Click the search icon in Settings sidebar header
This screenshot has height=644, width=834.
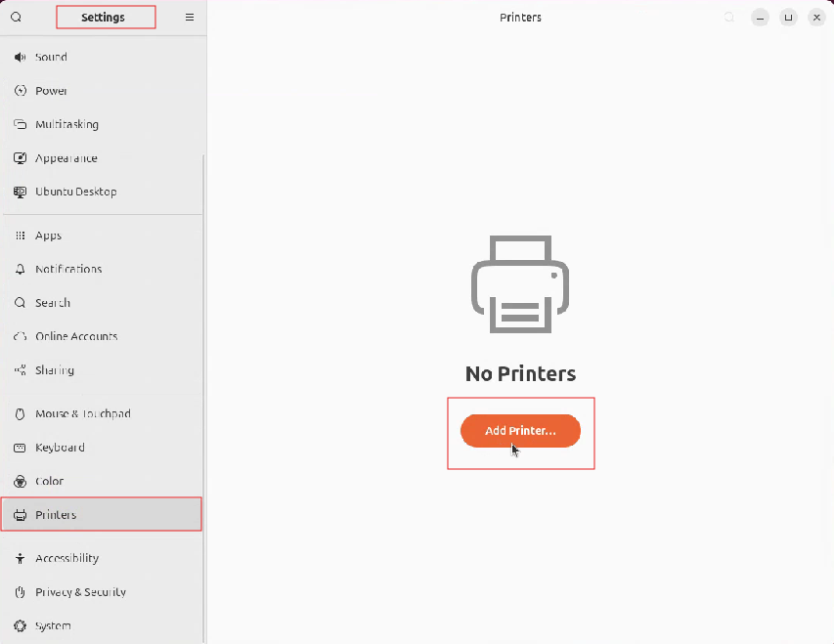[16, 17]
